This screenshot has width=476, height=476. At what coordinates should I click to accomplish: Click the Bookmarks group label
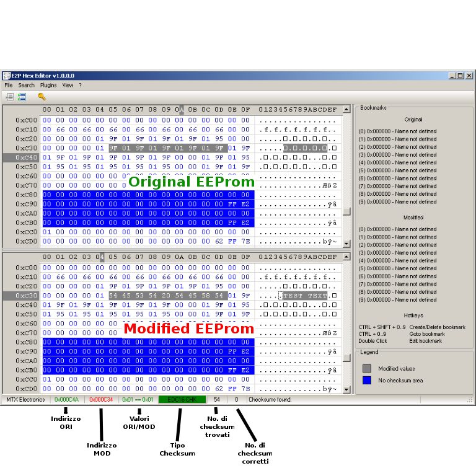[373, 107]
